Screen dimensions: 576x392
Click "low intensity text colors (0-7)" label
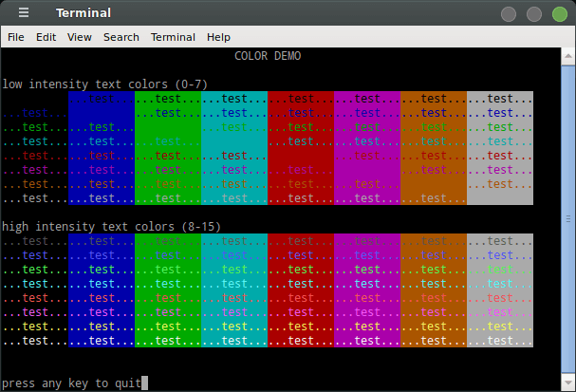tap(104, 84)
